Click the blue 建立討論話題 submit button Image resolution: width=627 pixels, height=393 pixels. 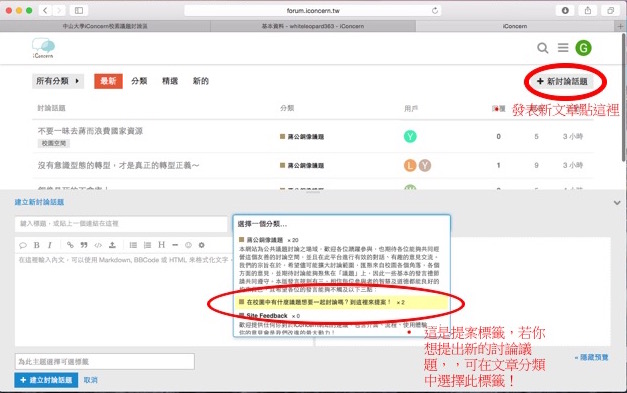click(46, 380)
